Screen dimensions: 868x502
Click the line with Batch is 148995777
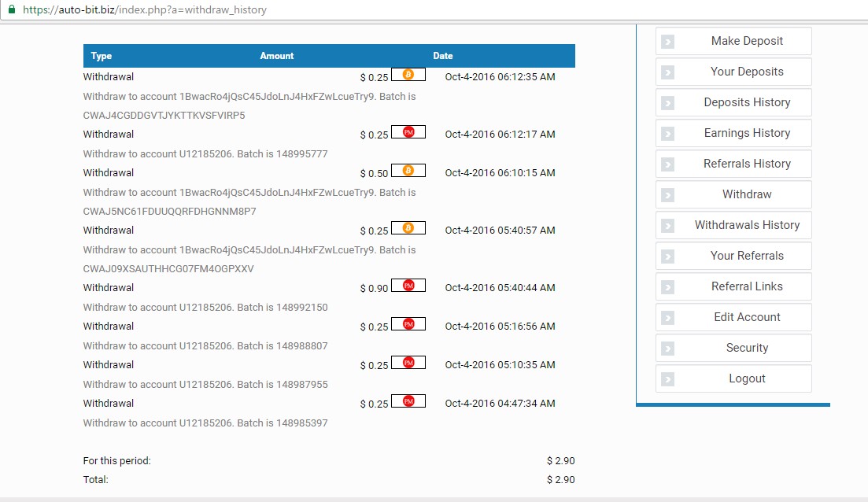pyautogui.click(x=205, y=154)
